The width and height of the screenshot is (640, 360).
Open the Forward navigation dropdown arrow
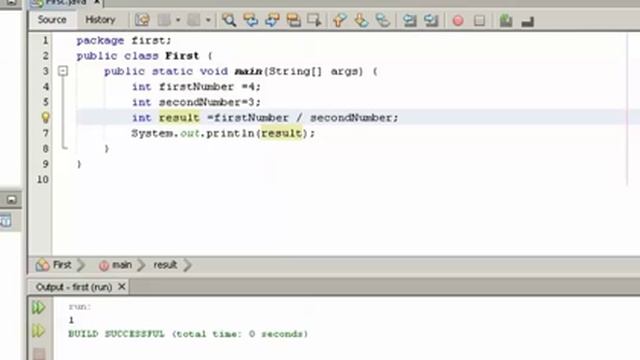[208, 20]
